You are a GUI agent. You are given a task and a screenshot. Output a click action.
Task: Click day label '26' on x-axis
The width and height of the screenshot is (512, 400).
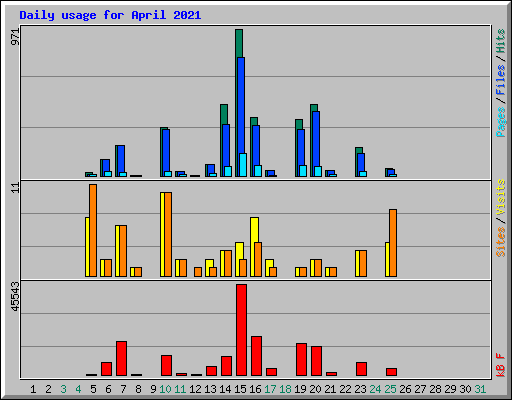[x=406, y=389]
